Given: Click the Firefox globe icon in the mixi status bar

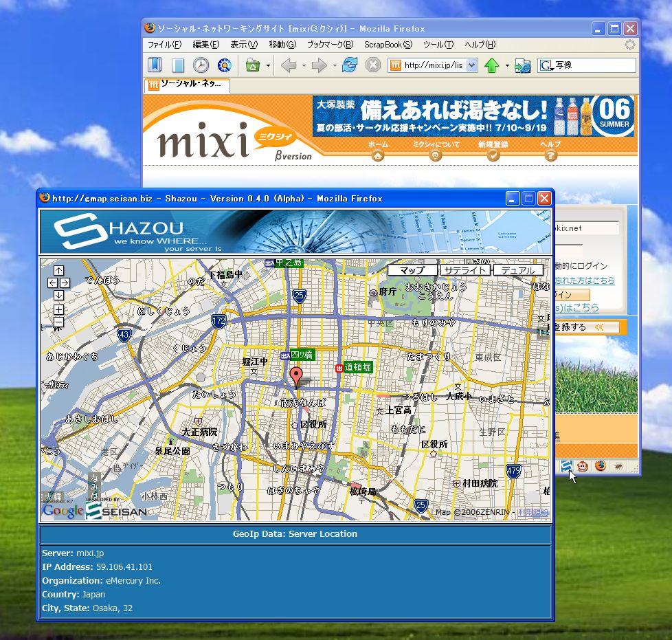Looking at the screenshot, I should [x=601, y=465].
